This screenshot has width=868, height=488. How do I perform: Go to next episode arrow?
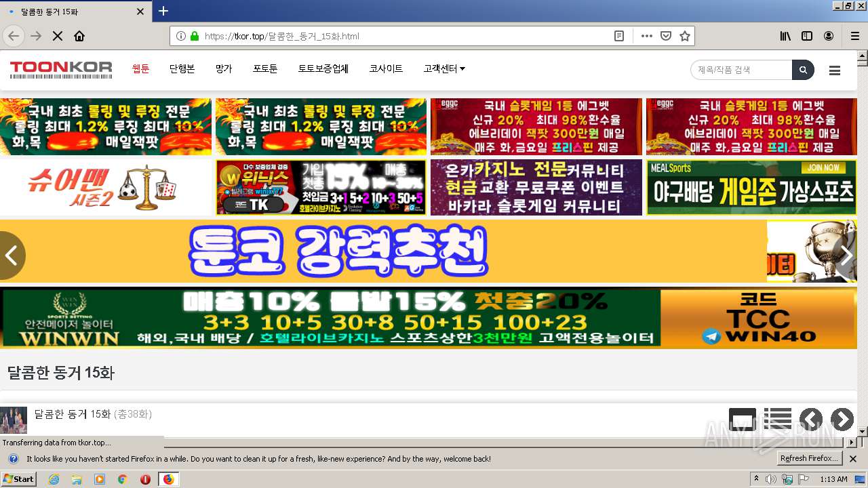coord(842,420)
